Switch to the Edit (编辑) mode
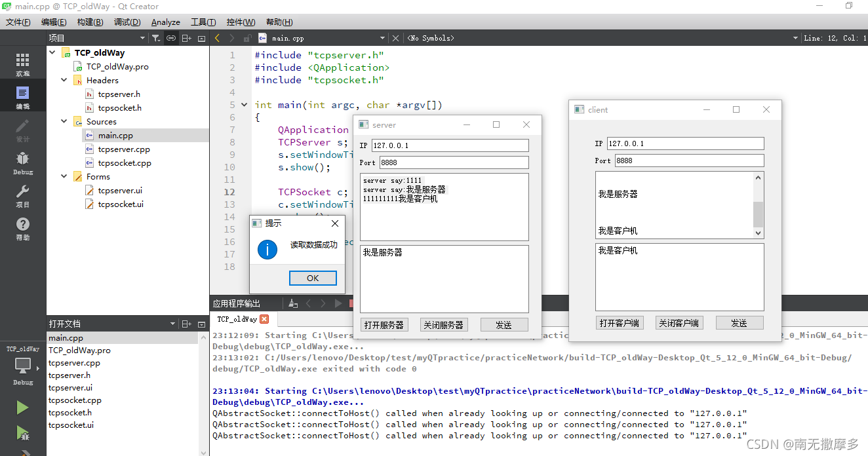868x456 pixels. 23,98
